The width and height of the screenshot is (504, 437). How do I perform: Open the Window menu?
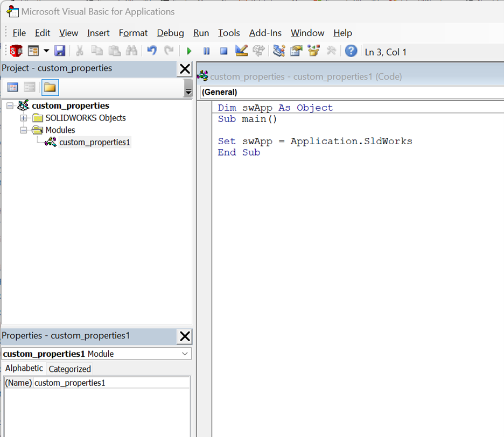pos(307,33)
